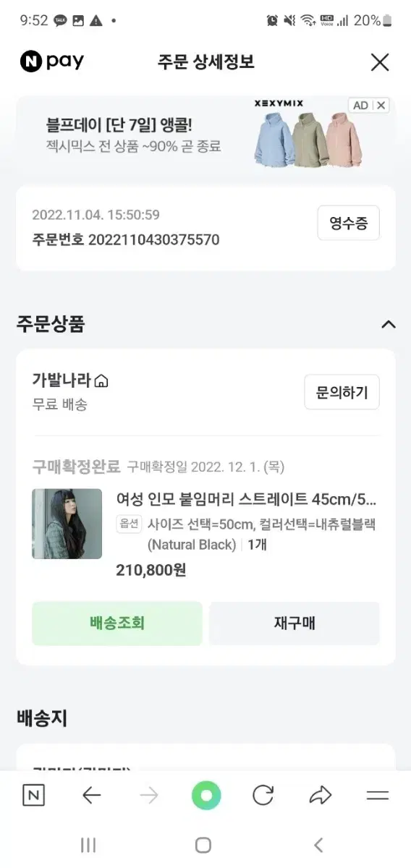Go back with the browser arrow
This screenshot has width=411, height=868.
tap(91, 796)
